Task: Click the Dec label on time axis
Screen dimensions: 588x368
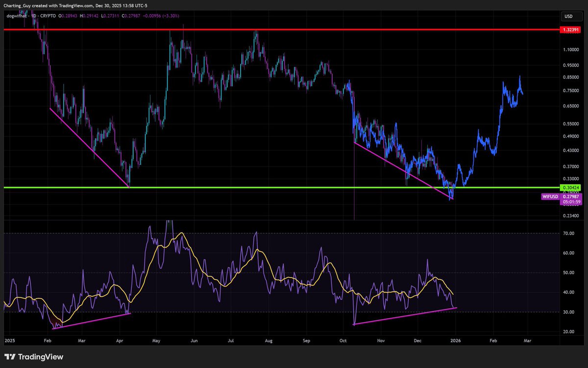Action: click(x=418, y=340)
